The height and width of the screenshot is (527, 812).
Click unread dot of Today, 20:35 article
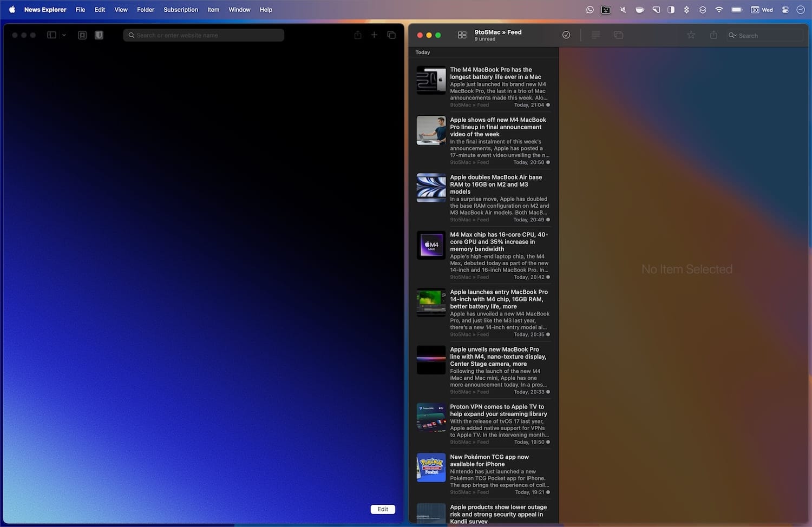click(x=548, y=334)
